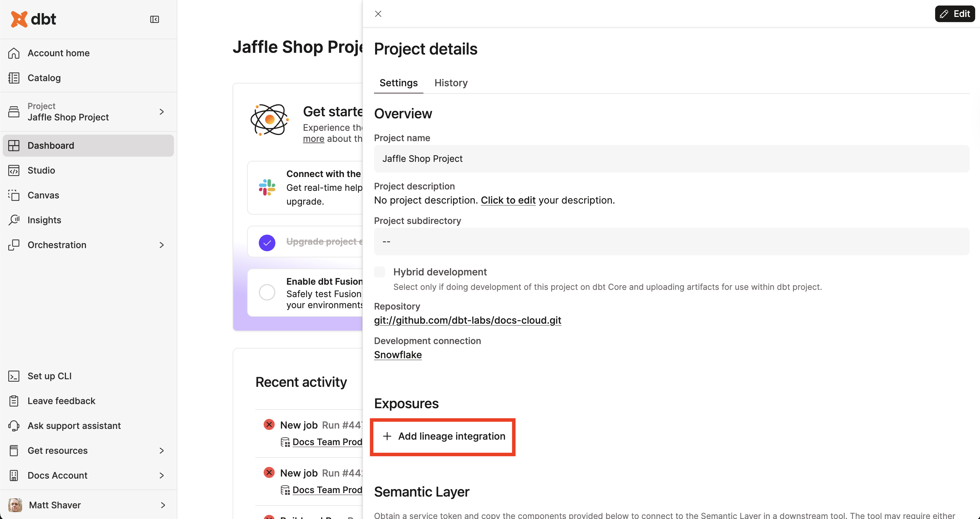
Task: Select the Settings tab
Action: point(398,82)
